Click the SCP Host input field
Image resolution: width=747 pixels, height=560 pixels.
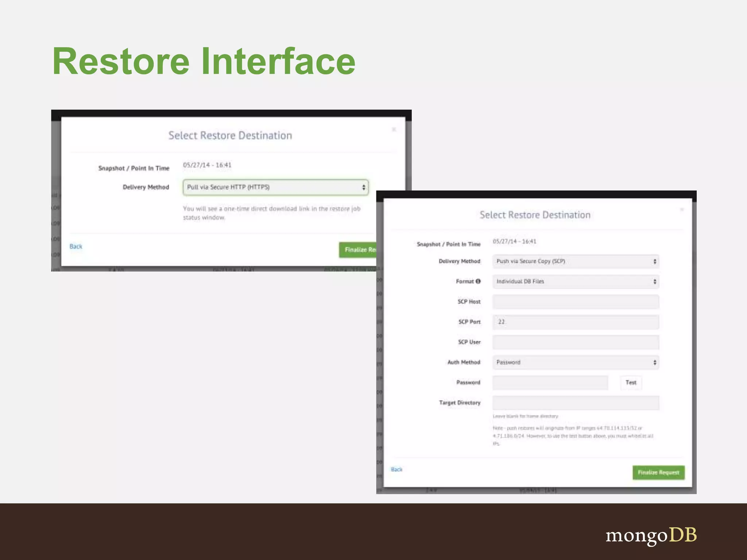(576, 302)
